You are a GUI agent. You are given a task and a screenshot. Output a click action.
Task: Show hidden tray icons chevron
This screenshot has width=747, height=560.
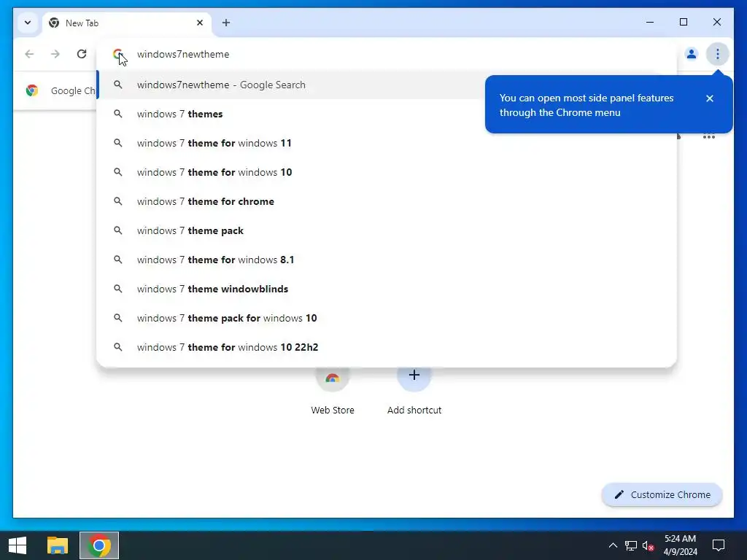pyautogui.click(x=613, y=545)
